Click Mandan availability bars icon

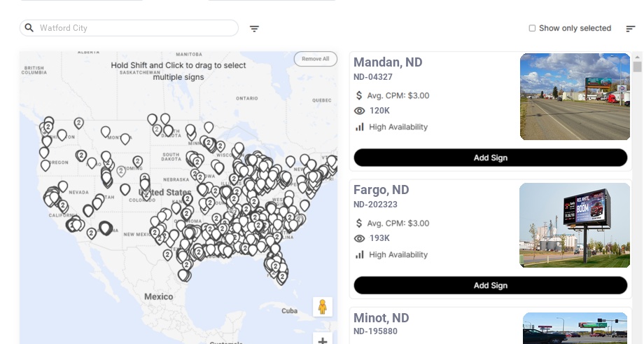tap(360, 127)
